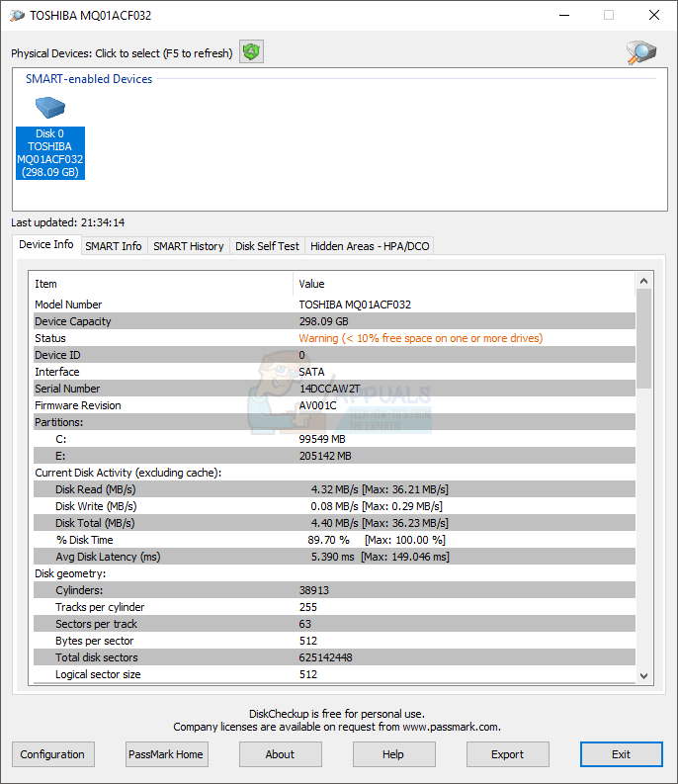
Task: Select the Disk Write (MB/s) row
Action: point(334,506)
